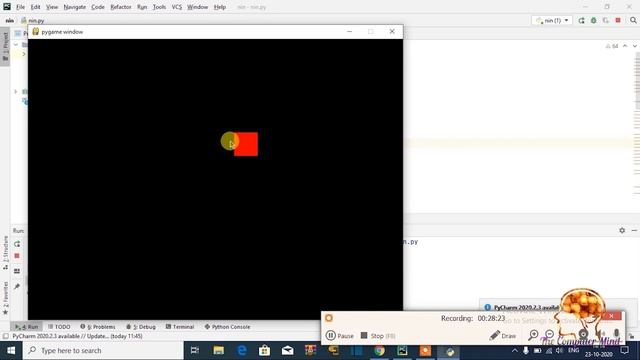640x360 pixels.
Task: Close the recording toolbar
Action: 611,316
